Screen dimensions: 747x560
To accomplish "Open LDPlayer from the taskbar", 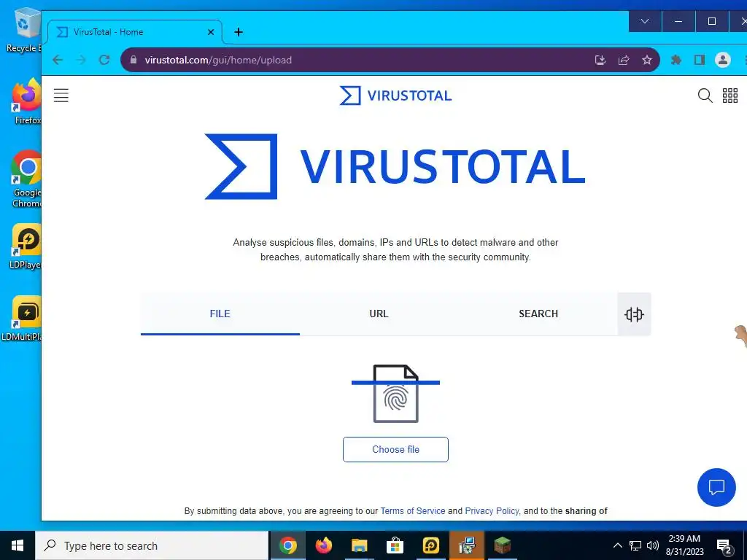I will (430, 545).
